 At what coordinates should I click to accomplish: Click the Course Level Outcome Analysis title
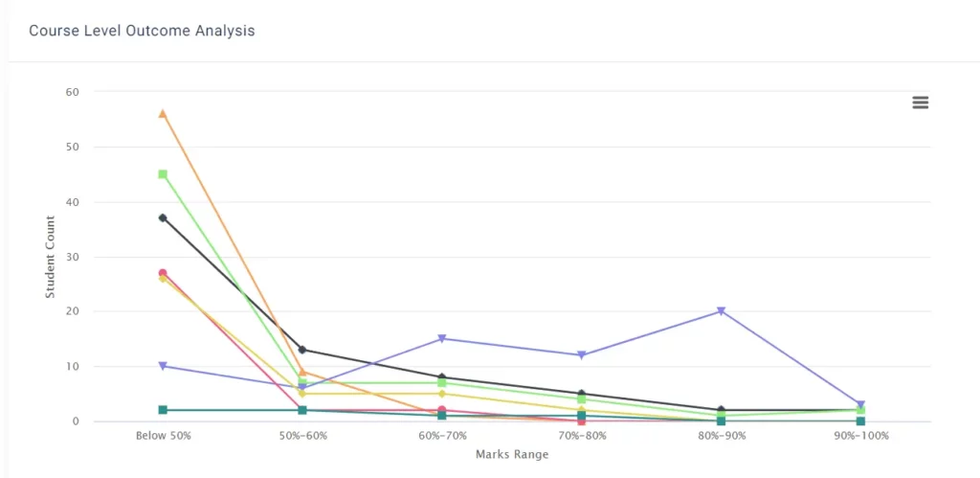tap(142, 31)
